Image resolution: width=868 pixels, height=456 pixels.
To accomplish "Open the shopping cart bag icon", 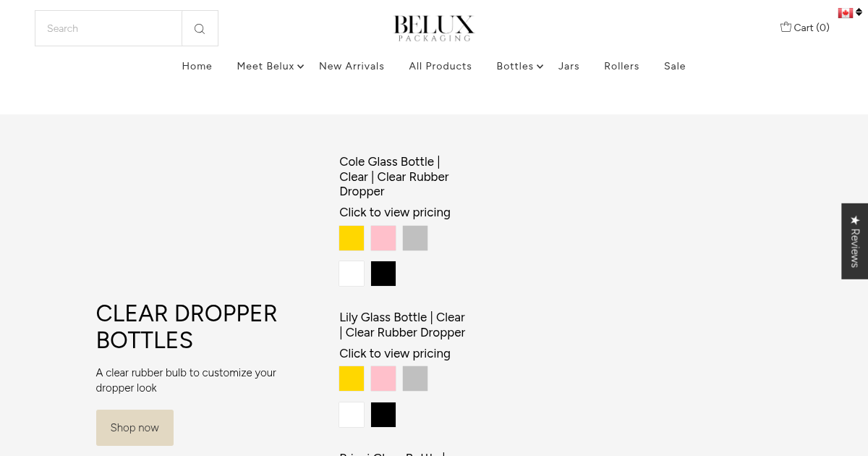I will 786,27.
